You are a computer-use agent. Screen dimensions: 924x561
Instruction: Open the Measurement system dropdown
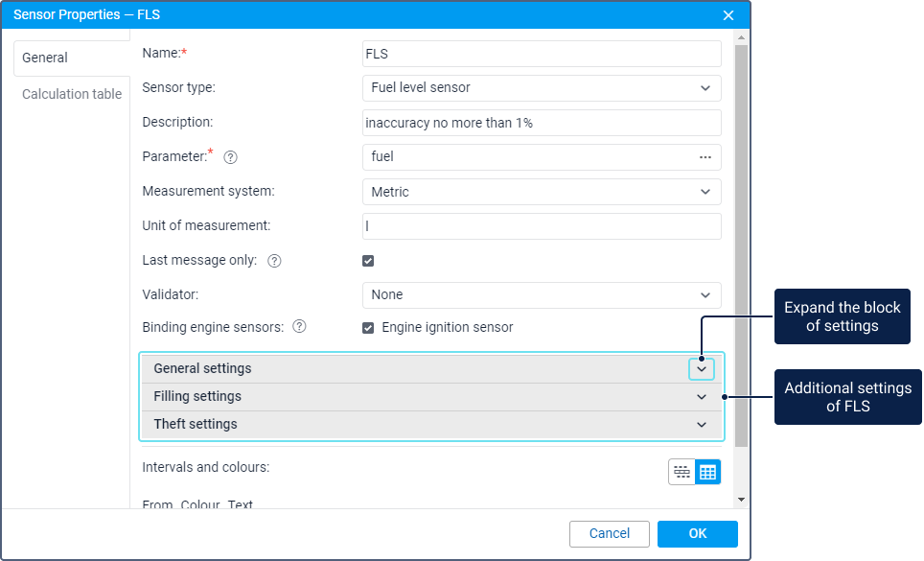pyautogui.click(x=542, y=192)
